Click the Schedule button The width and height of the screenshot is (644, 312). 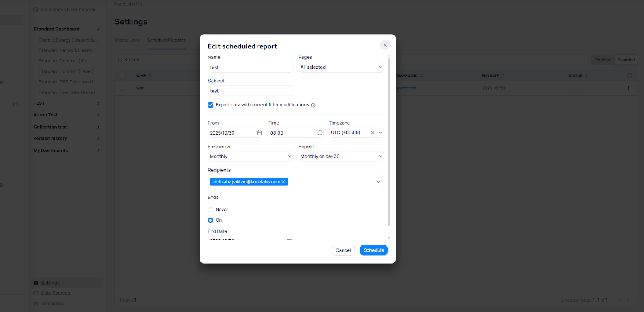point(374,250)
